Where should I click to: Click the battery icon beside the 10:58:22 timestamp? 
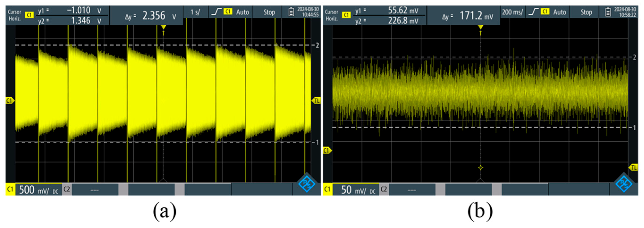[608, 12]
